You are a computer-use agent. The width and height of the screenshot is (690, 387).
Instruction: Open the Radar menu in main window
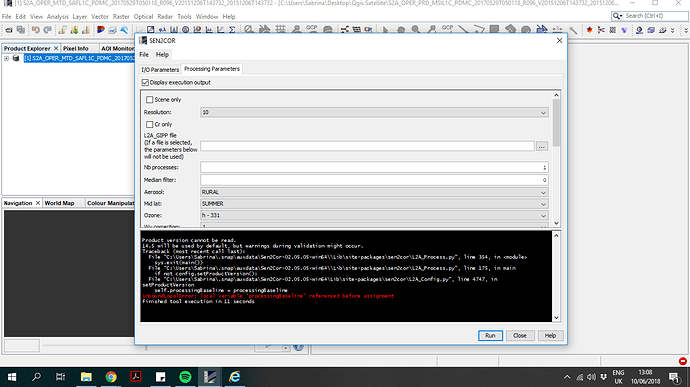165,17
